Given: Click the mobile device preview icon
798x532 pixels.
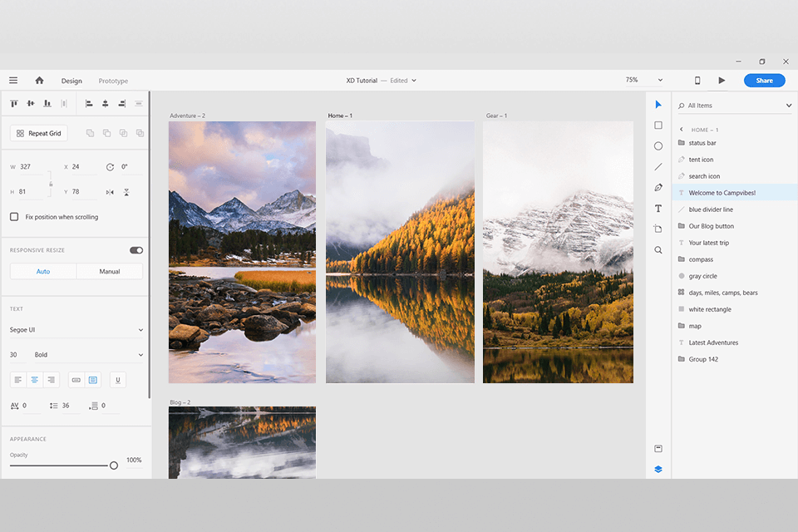Looking at the screenshot, I should tap(697, 81).
